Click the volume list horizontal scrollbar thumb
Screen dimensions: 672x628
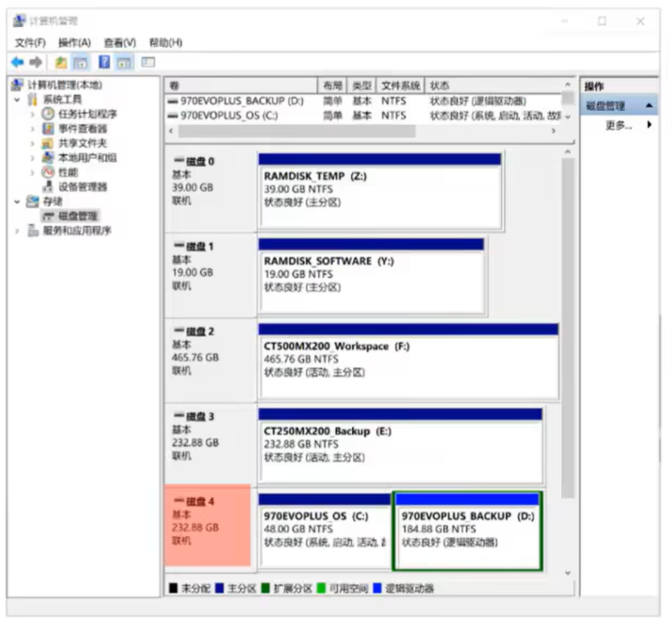(297, 130)
